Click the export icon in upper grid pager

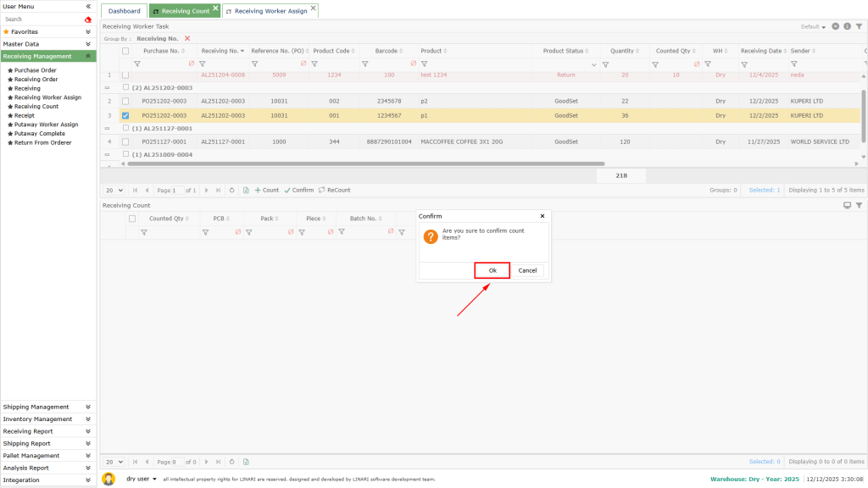[x=246, y=190]
